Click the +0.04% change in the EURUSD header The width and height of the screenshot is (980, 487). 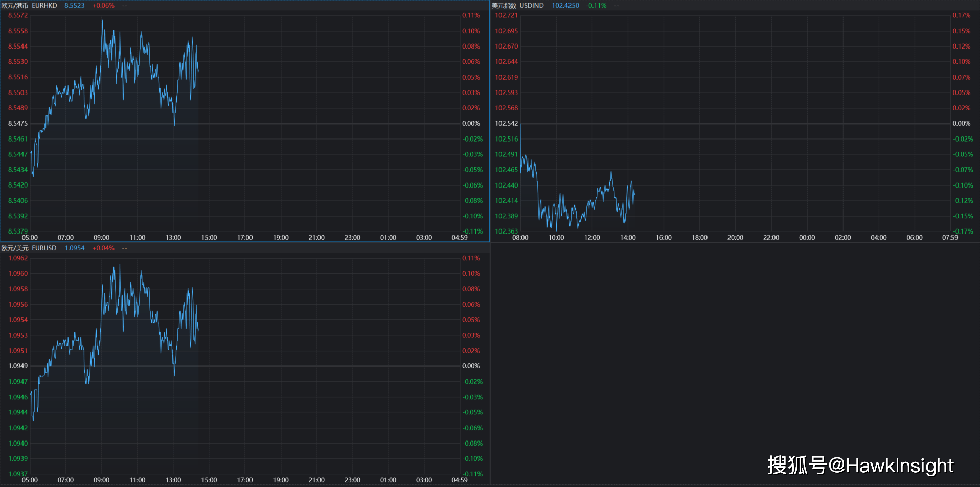click(103, 248)
